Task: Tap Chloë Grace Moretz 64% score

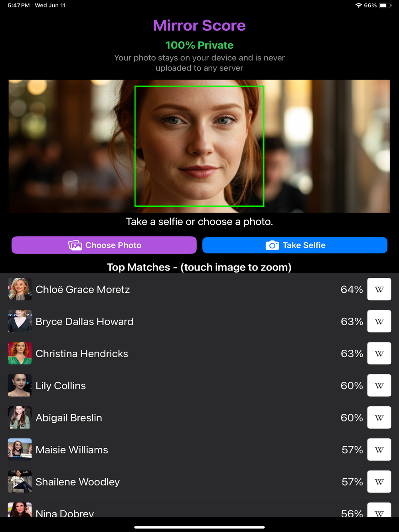Action: (x=352, y=289)
